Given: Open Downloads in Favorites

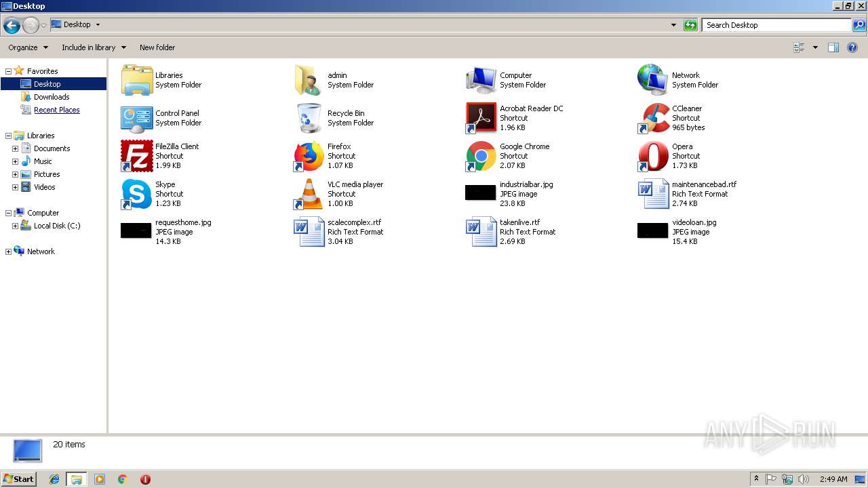Looking at the screenshot, I should tap(52, 97).
